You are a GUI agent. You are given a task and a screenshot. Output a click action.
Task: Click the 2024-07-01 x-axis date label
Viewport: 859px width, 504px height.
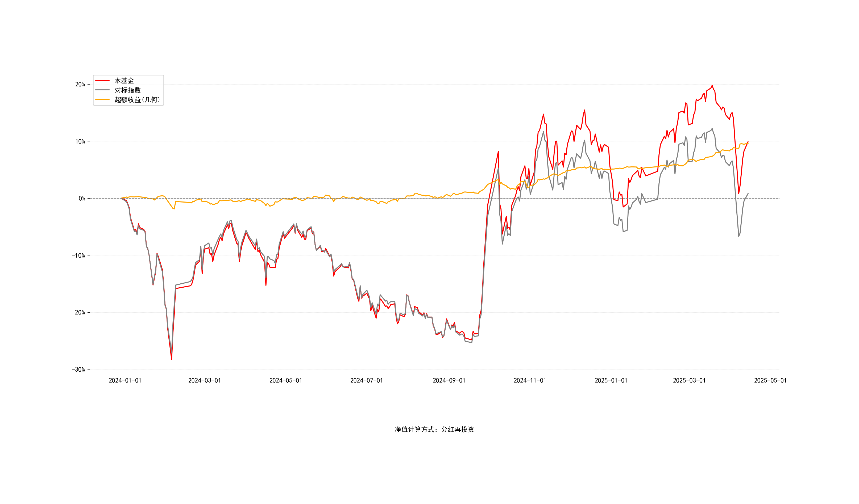[x=366, y=381]
